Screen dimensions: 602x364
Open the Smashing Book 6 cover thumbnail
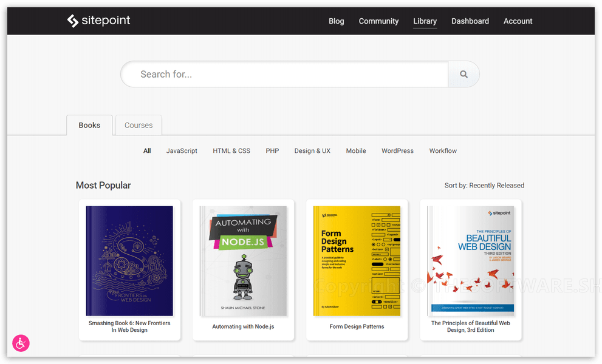(129, 261)
